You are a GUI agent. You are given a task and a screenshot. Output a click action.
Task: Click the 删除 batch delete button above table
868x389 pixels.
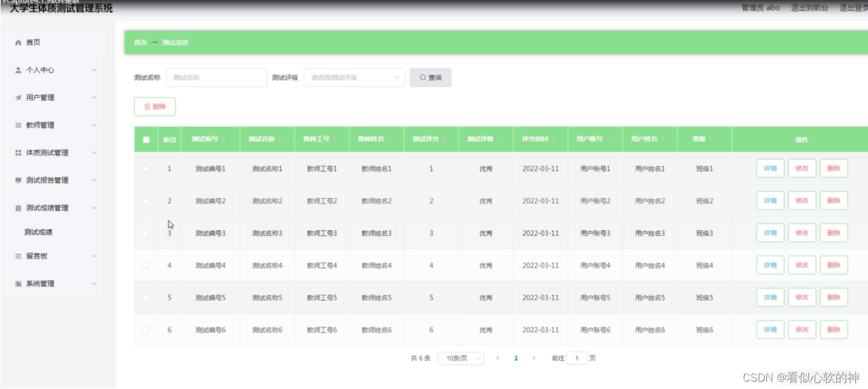[x=155, y=107]
